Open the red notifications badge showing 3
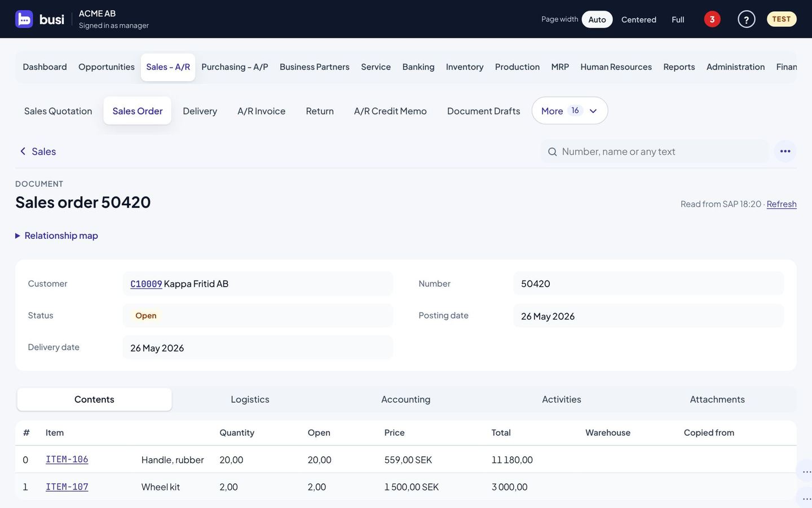812x508 pixels. coord(712,19)
